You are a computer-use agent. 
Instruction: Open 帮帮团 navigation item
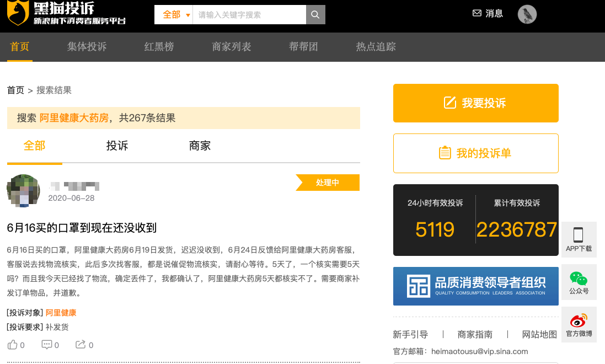(303, 47)
